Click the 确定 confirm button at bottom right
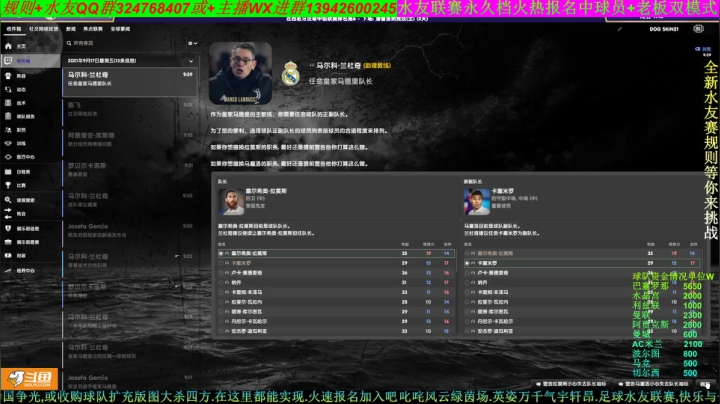Image resolution: width=720 pixels, height=404 pixels. point(705,383)
